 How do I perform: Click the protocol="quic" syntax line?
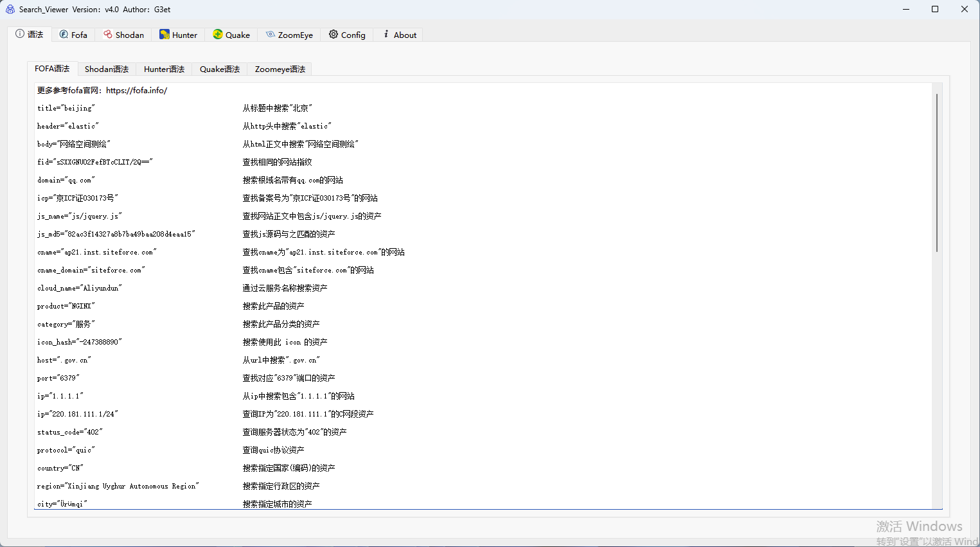pyautogui.click(x=66, y=451)
